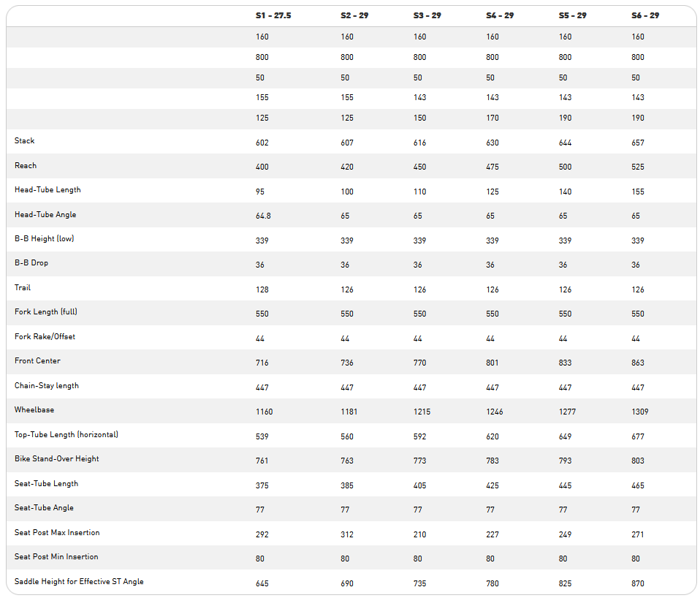Click the S1 reach value 400
Screen dimensions: 700x598
[x=262, y=167]
